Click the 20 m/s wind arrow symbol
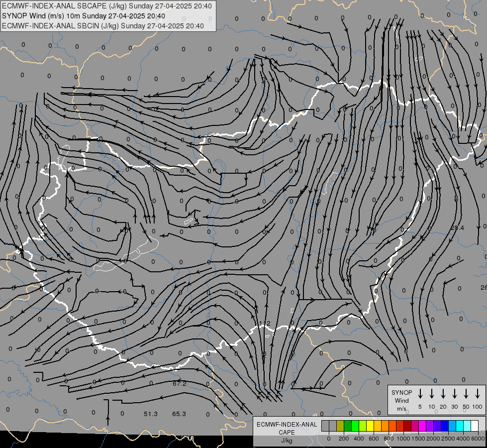The image size is (487, 448). pos(443,394)
